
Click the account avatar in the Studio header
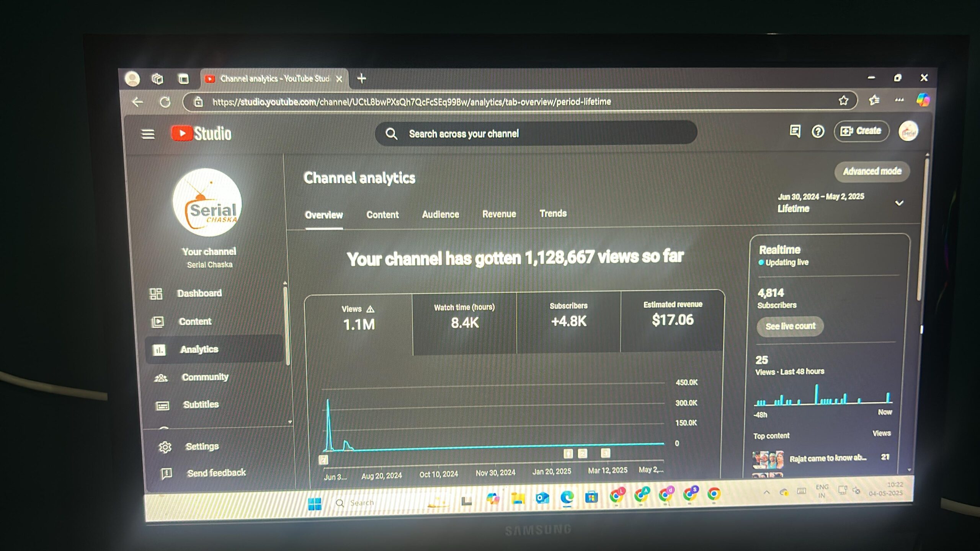(x=908, y=132)
